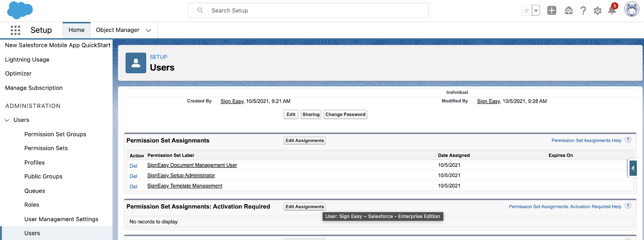Open Roles in the sidebar

tap(32, 205)
